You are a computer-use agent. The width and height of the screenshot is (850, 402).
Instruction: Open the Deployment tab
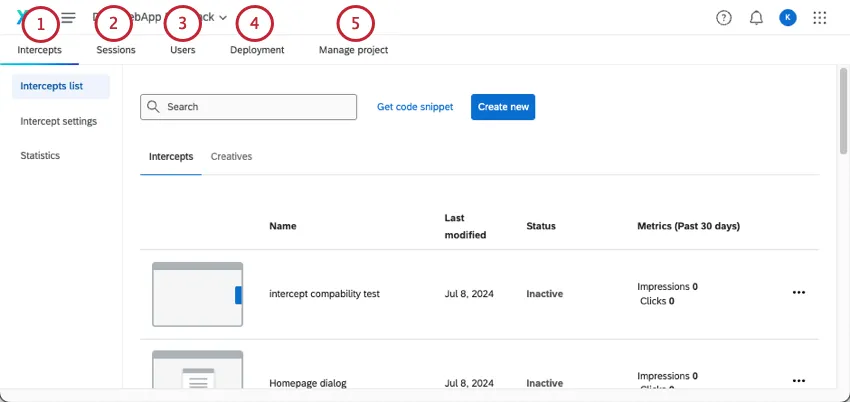pyautogui.click(x=257, y=50)
